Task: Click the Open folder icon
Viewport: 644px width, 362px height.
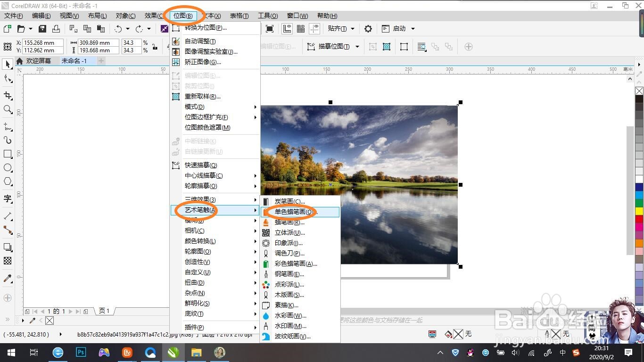Action: click(x=21, y=29)
